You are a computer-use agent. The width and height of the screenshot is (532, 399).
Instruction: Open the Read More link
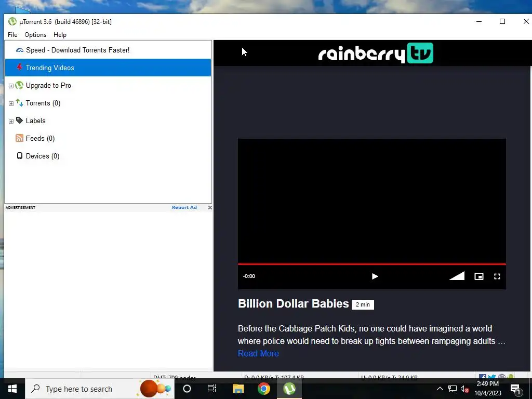tap(258, 353)
